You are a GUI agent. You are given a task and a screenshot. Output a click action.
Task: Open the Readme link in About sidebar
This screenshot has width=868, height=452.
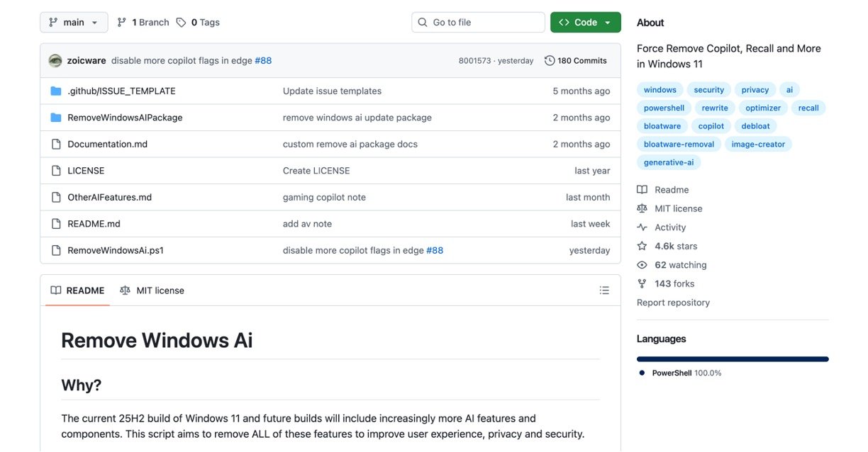672,190
